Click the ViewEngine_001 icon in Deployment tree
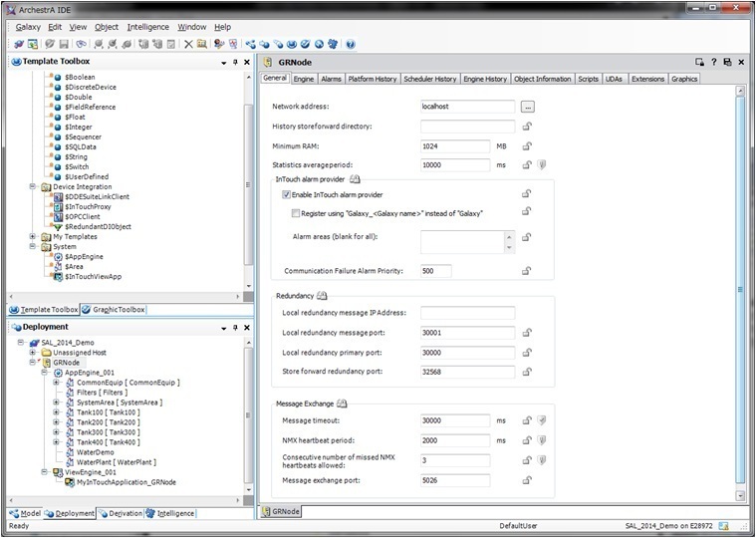 57,472
